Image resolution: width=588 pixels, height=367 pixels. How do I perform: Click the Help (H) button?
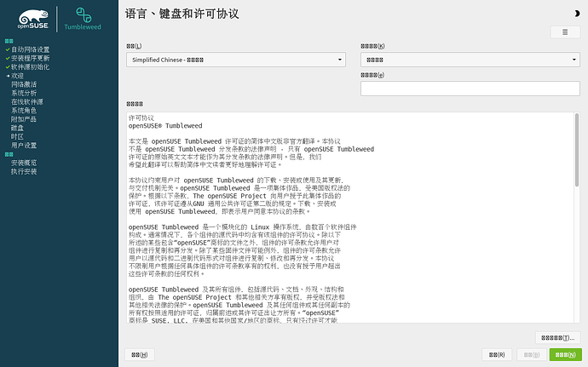(140, 354)
